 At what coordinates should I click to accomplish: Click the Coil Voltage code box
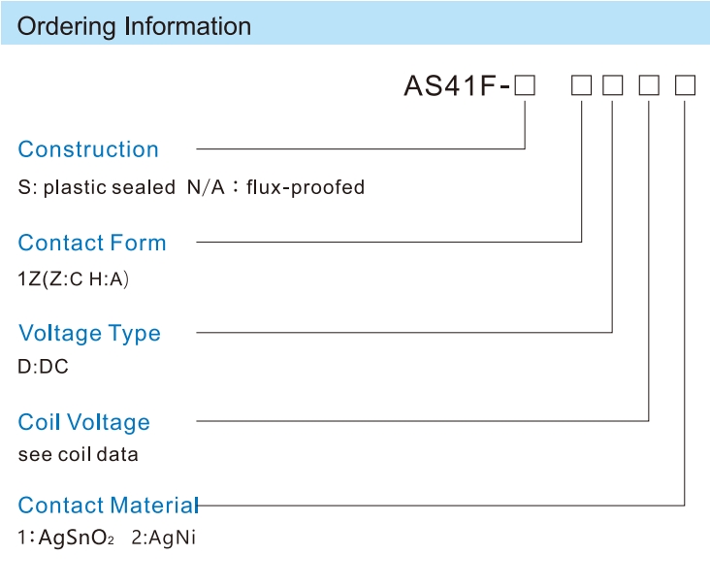pos(649,85)
